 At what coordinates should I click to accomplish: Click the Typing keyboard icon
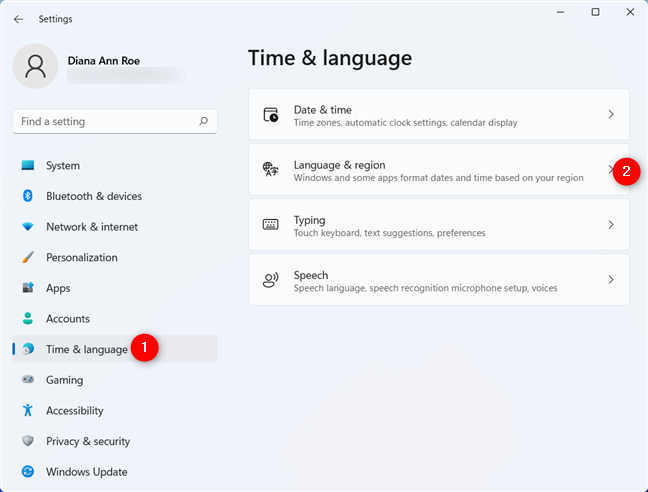271,224
